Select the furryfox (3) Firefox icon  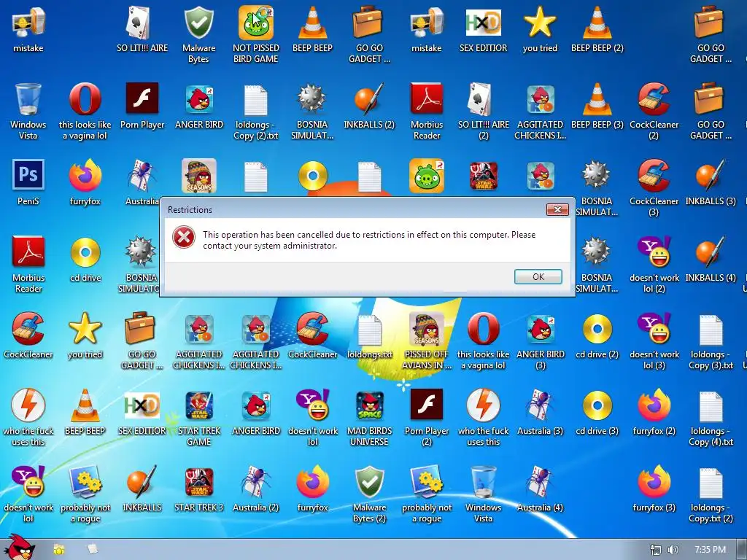tap(654, 482)
